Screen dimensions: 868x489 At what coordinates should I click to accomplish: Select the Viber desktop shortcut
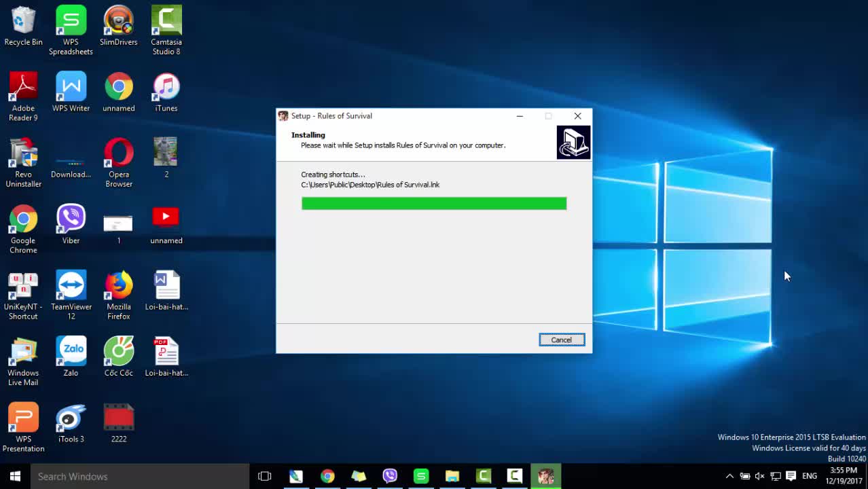(x=71, y=225)
